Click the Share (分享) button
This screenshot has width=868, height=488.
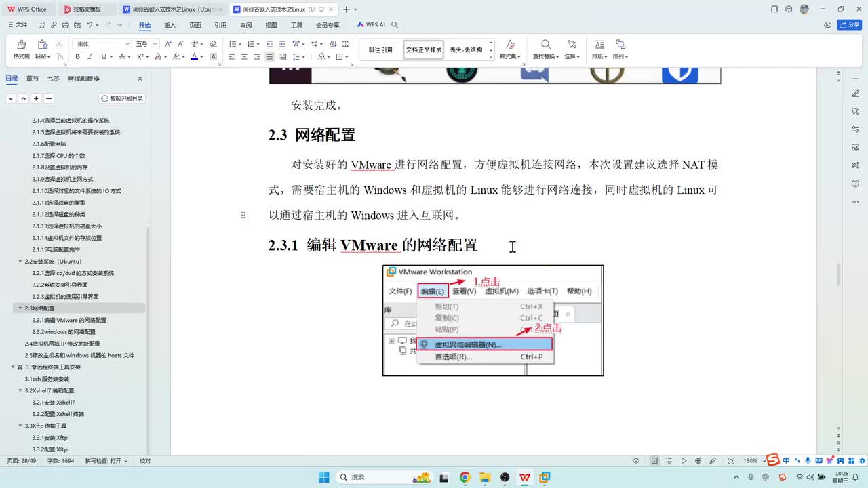point(850,25)
